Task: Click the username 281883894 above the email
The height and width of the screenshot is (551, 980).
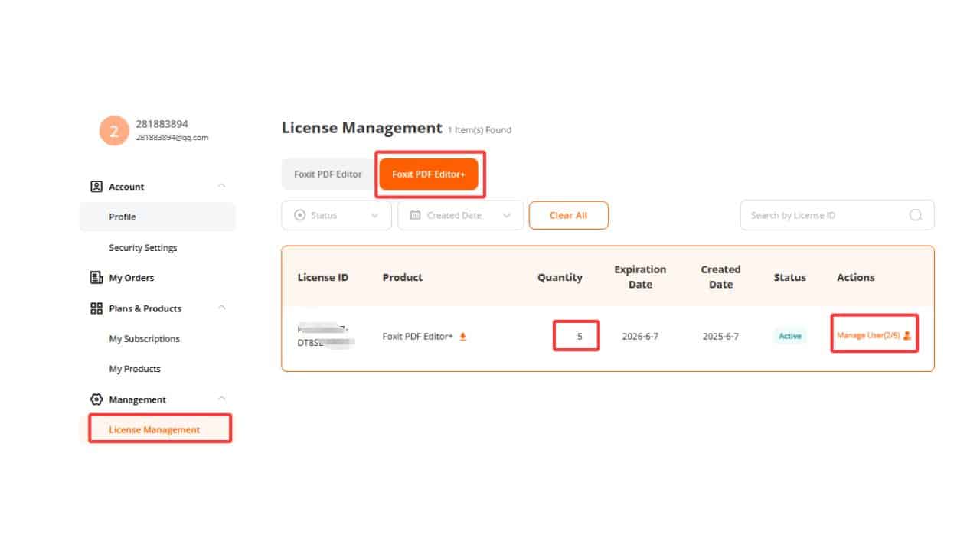Action: (162, 124)
